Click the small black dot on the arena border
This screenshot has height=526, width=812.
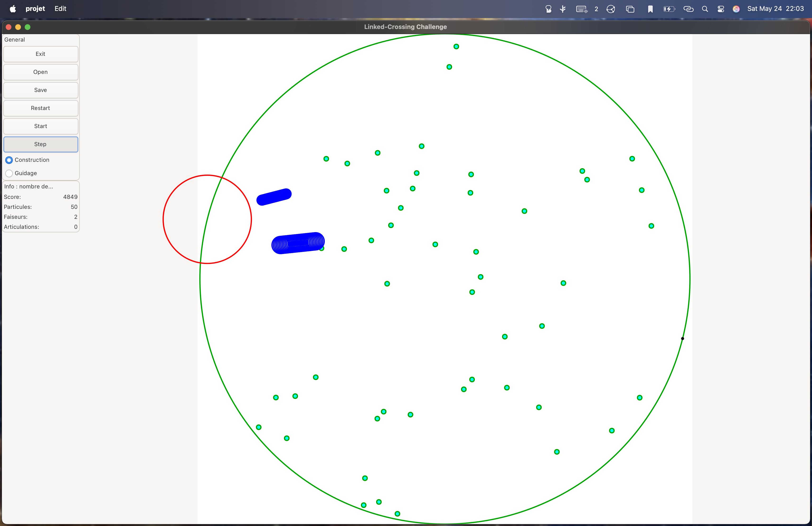coord(682,338)
